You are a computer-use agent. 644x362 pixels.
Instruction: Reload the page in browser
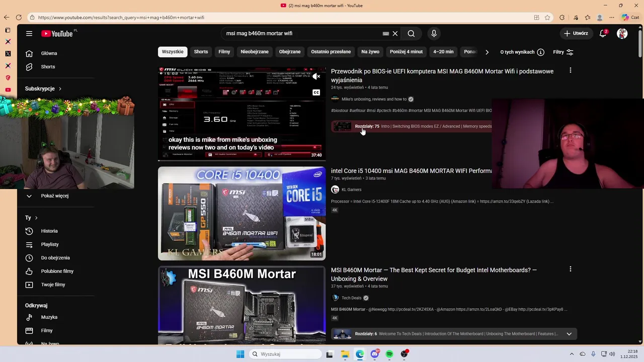tap(19, 18)
